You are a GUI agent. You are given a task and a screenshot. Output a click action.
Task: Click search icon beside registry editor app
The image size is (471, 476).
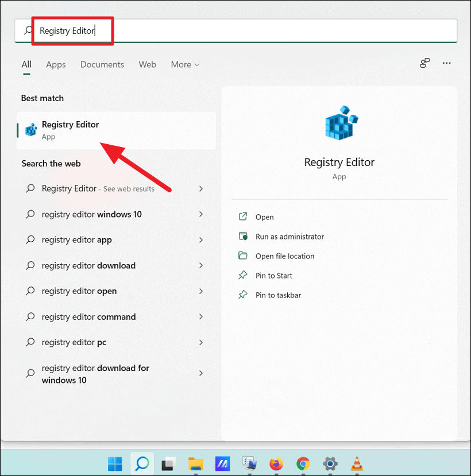[x=30, y=240]
